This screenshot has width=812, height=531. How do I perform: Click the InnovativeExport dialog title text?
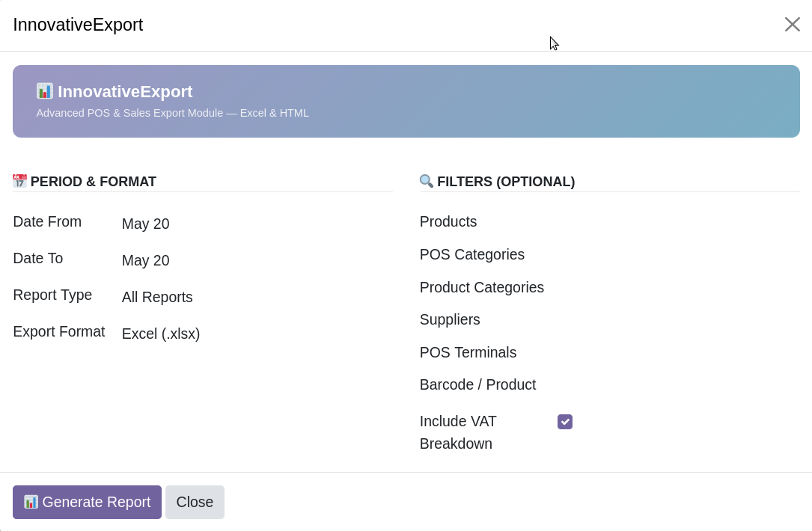(x=78, y=25)
